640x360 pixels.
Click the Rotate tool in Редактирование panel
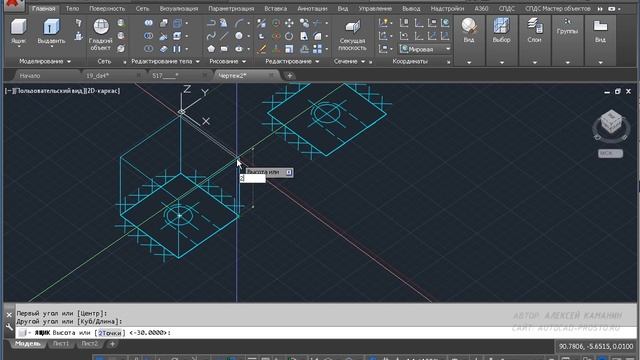pos(289,36)
